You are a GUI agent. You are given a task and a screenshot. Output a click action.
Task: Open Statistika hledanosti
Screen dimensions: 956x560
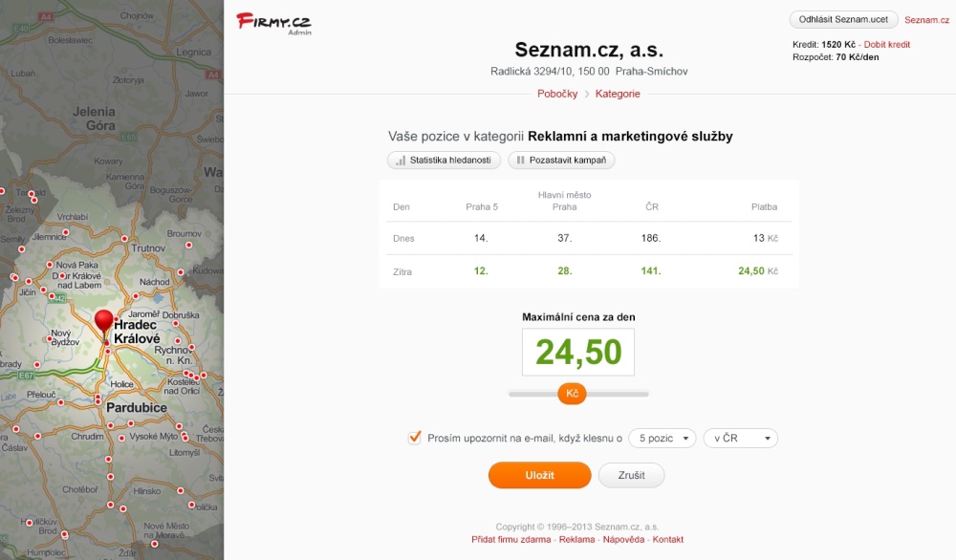click(444, 161)
